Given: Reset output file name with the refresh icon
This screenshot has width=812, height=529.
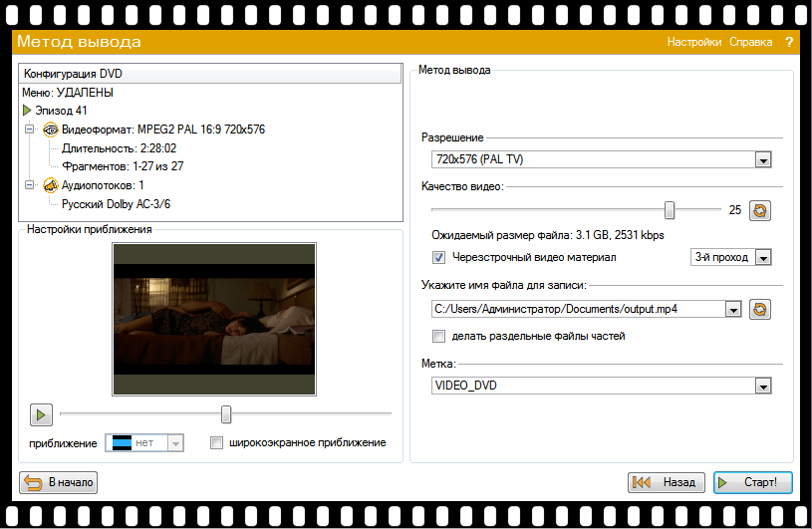Looking at the screenshot, I should [760, 309].
